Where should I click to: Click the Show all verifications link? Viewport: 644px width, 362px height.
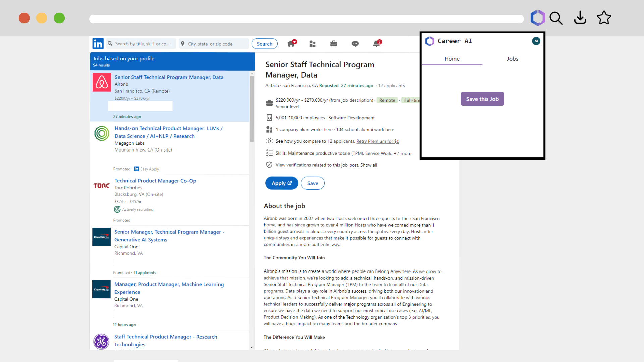click(x=368, y=165)
